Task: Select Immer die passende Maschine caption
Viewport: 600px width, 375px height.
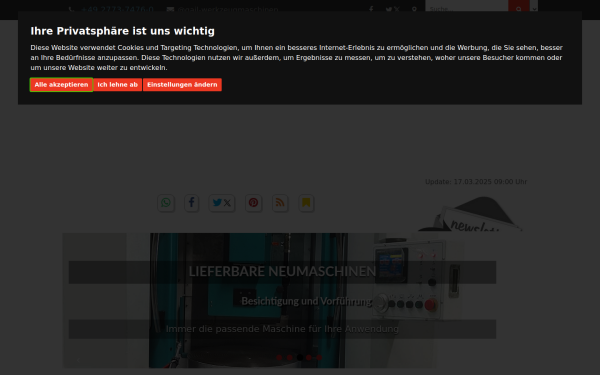Action: tap(282, 329)
